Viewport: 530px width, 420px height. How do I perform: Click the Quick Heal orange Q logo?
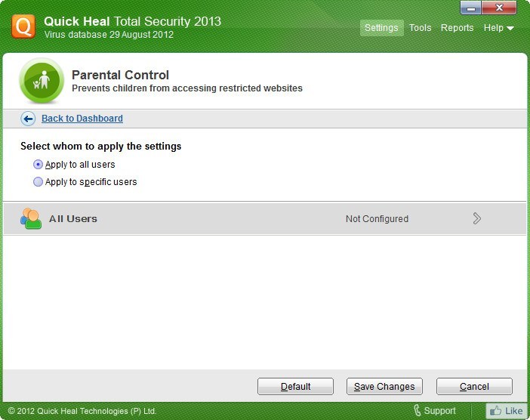pyautogui.click(x=23, y=26)
